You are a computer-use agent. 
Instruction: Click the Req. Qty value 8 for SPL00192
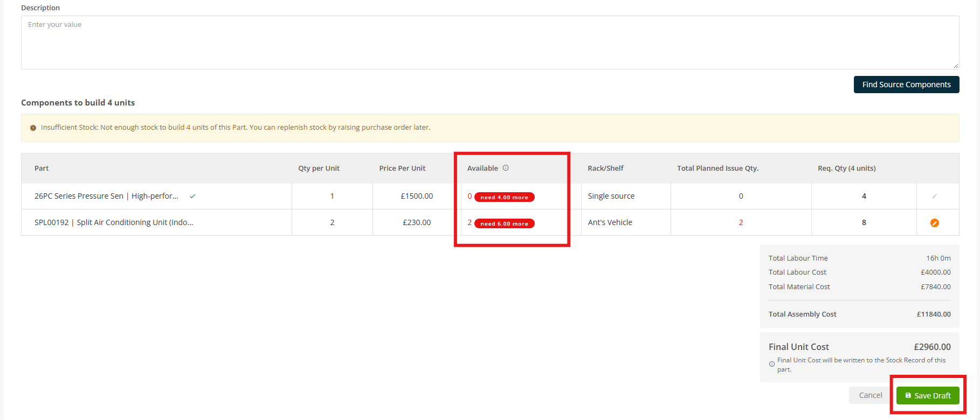point(864,222)
